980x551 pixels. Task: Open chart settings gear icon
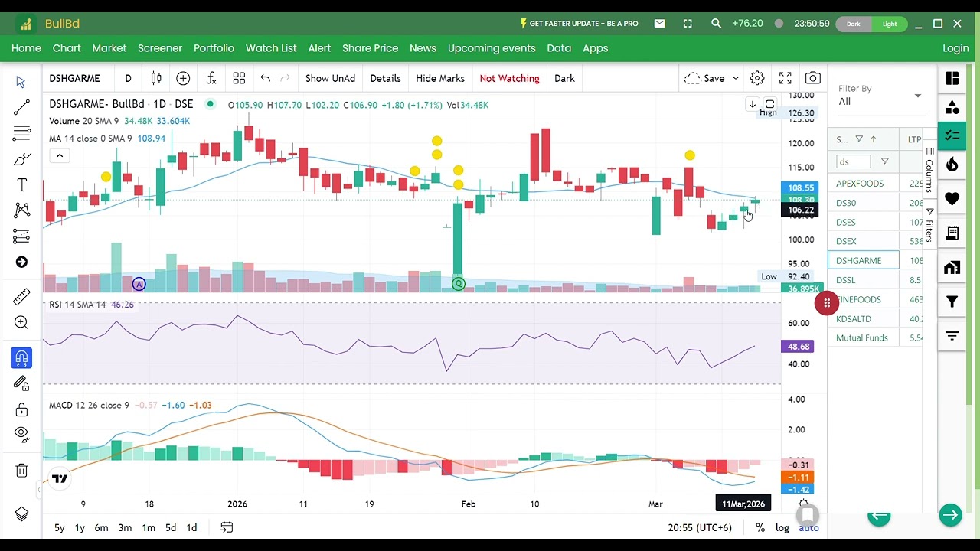pos(757,78)
